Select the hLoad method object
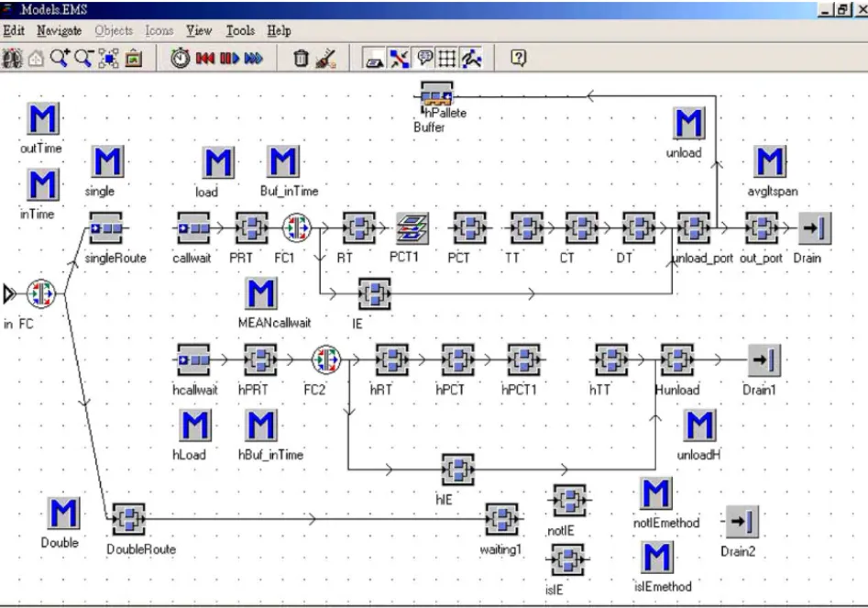 (195, 426)
